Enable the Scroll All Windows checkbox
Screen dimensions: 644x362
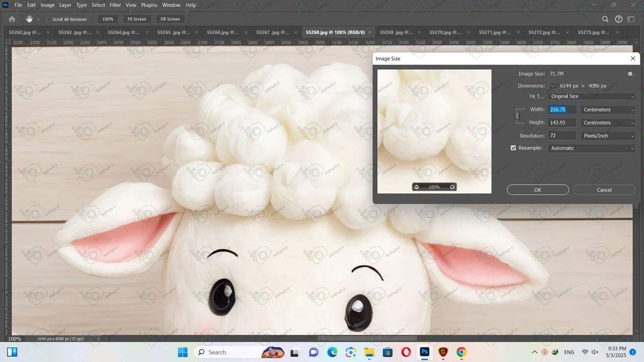click(x=49, y=20)
